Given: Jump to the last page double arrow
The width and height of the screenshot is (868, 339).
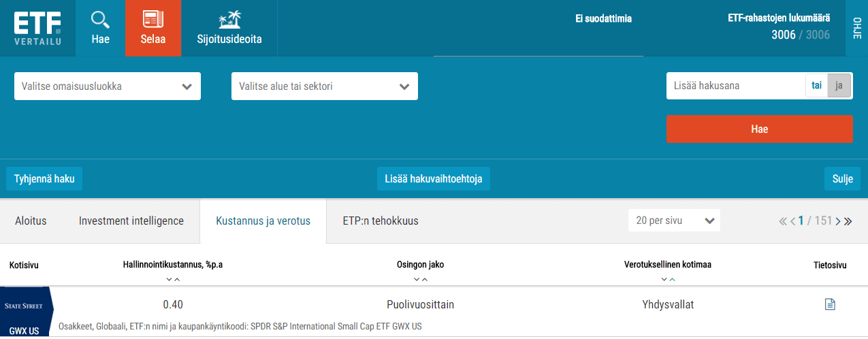Looking at the screenshot, I should [x=848, y=221].
